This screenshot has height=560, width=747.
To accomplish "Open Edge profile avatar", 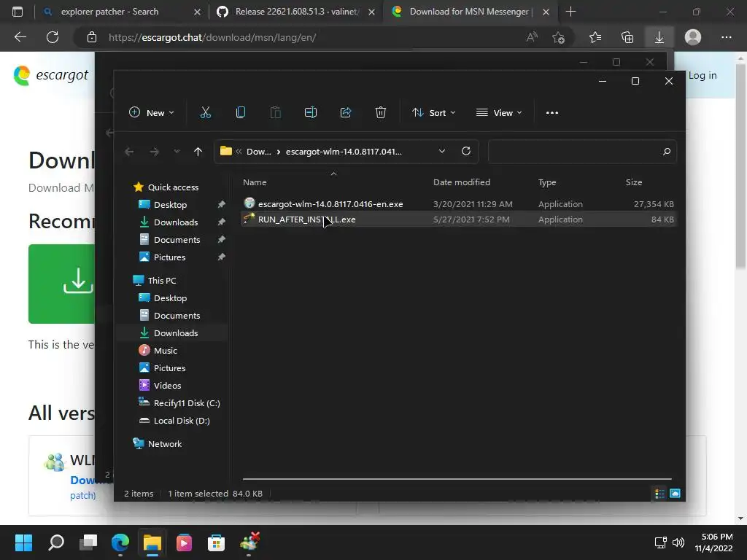I will 693,37.
